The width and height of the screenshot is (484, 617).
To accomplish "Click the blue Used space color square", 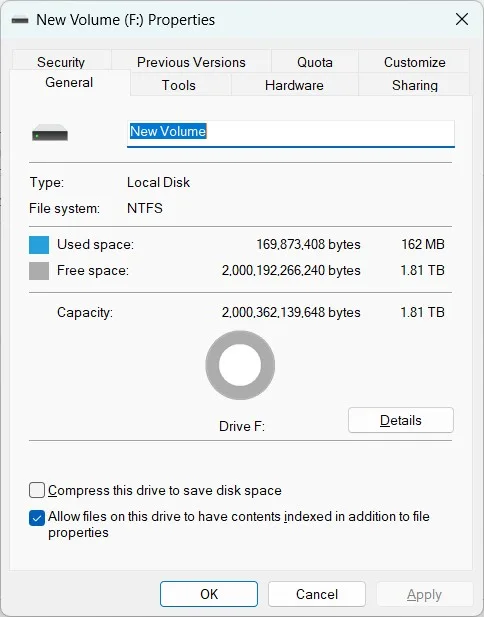I will point(39,245).
